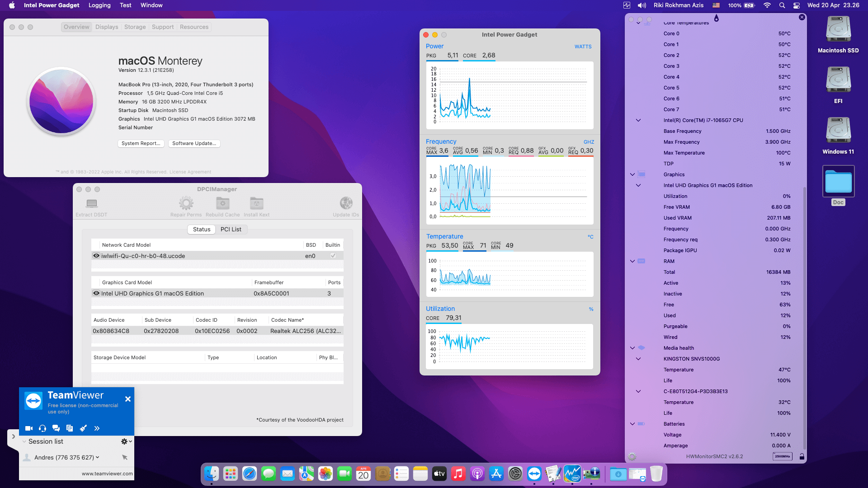Click Extract DSDT in DPCIManager
The image size is (868, 488).
[x=91, y=207]
